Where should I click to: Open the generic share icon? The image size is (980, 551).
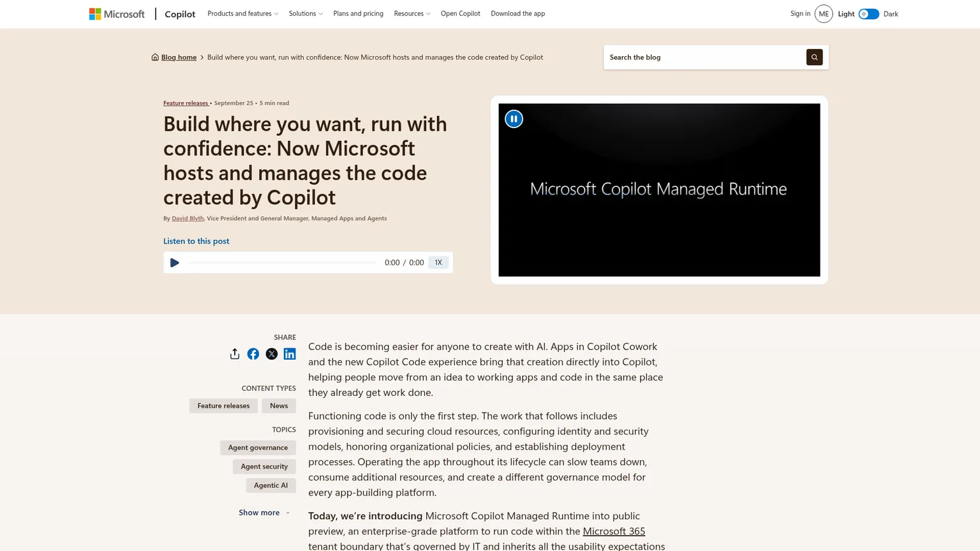235,354
